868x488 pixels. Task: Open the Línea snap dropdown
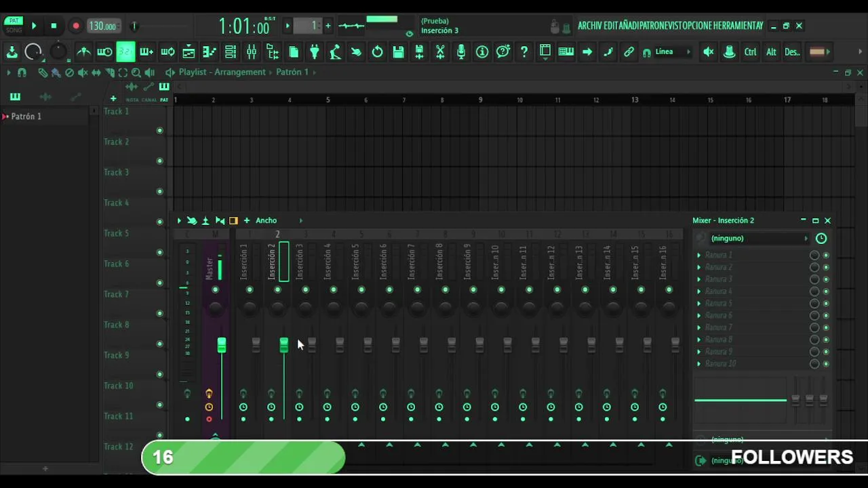[668, 52]
